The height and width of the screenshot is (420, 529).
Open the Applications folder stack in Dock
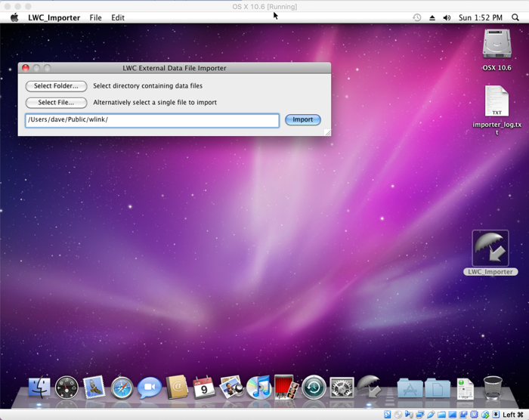(x=410, y=388)
